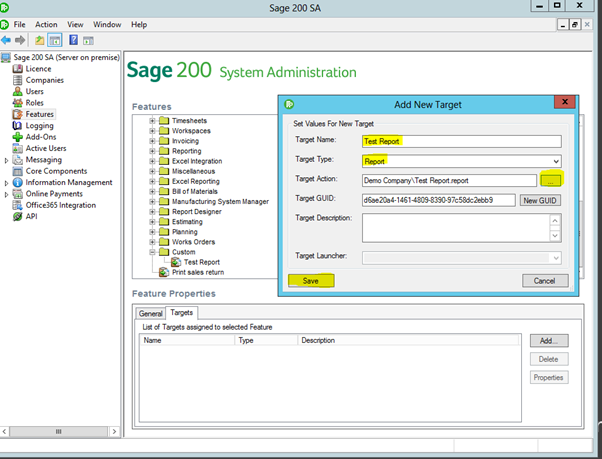Open the View menu
602x459 pixels.
click(75, 25)
